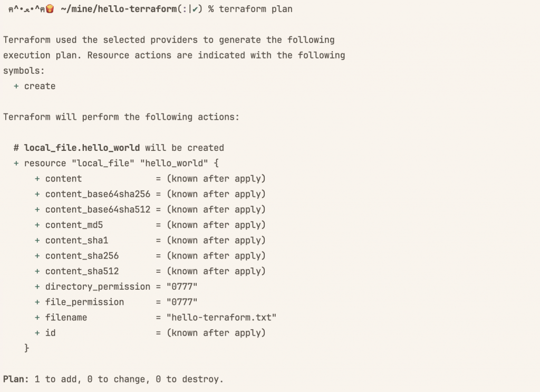Click the directory_permission "0777" value

182,286
